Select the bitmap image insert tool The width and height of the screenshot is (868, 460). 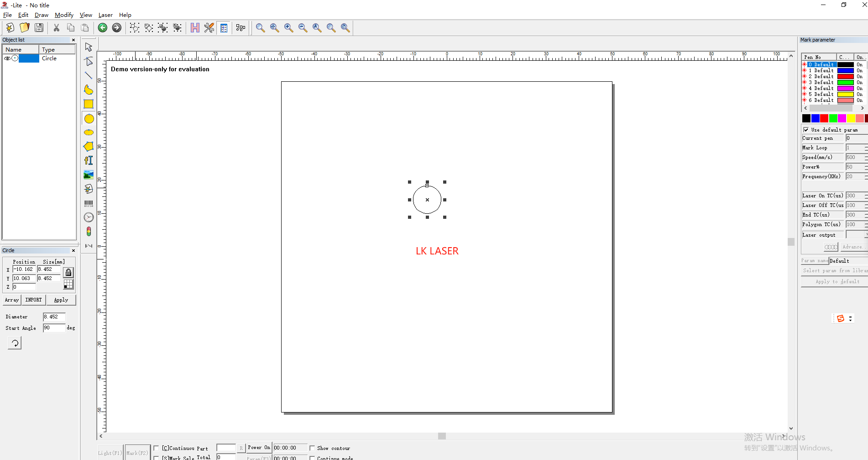(x=89, y=174)
